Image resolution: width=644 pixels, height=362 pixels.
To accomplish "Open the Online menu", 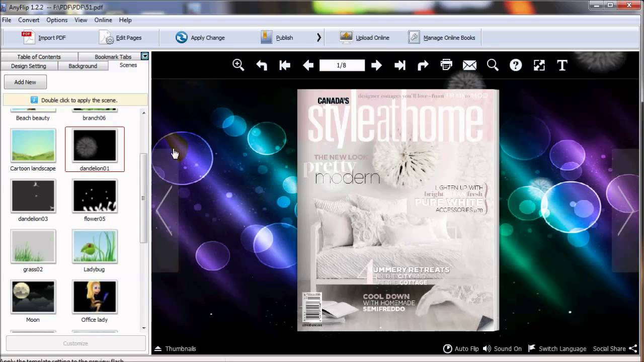I will pyautogui.click(x=103, y=20).
